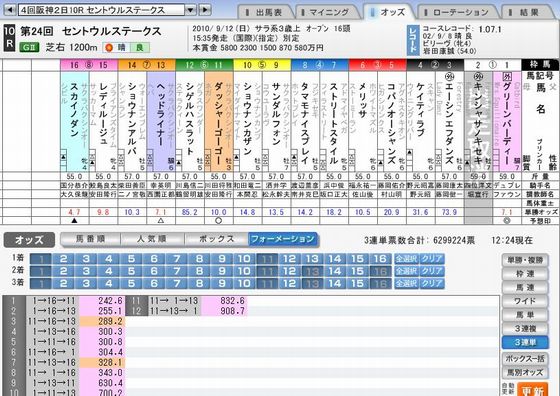Viewport: 560px width, 396px height.
Task: Click the △ prediction mark for horse 13
Action: tap(161, 221)
